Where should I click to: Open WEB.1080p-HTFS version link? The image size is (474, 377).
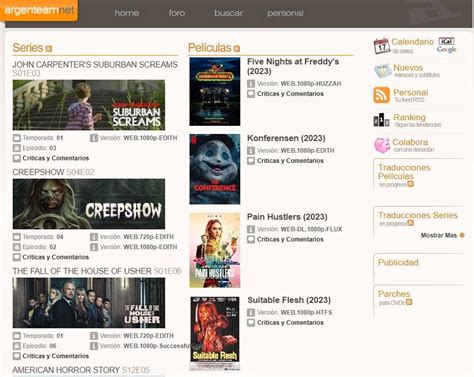[x=306, y=313]
